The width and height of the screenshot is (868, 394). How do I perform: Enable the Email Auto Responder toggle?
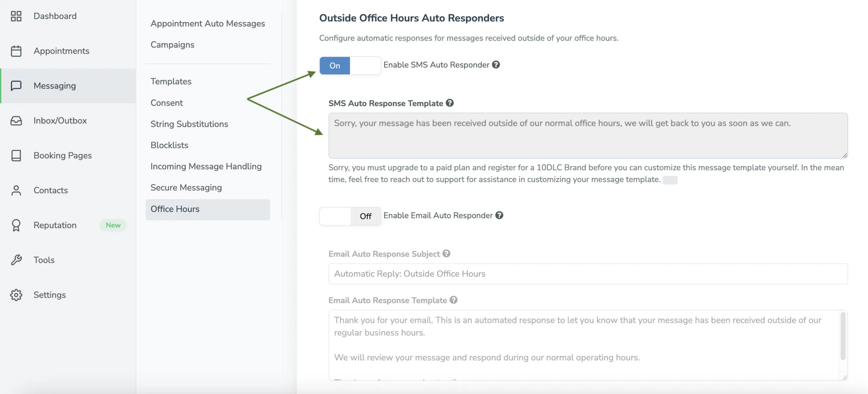[x=350, y=216]
